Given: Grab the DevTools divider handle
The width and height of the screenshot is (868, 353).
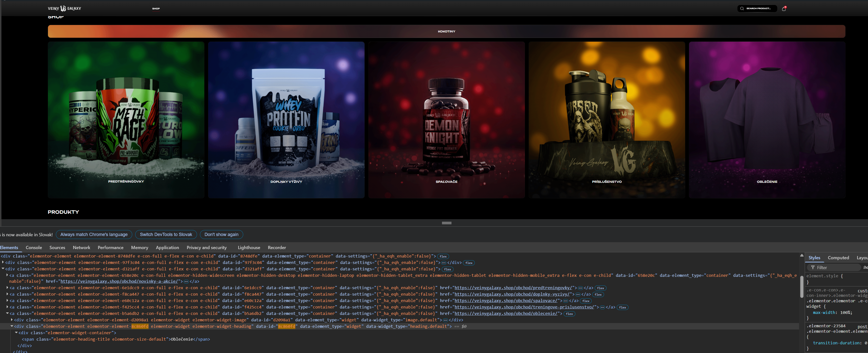Looking at the screenshot, I should (446, 223).
